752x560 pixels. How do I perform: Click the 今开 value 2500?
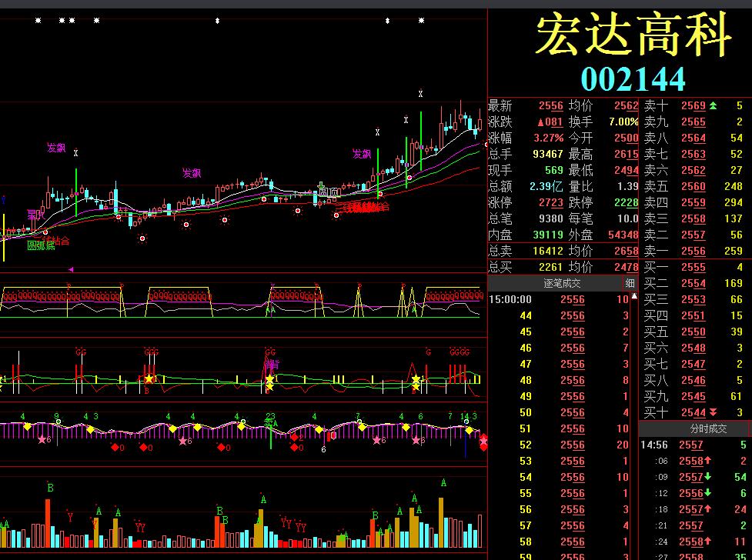(x=627, y=138)
